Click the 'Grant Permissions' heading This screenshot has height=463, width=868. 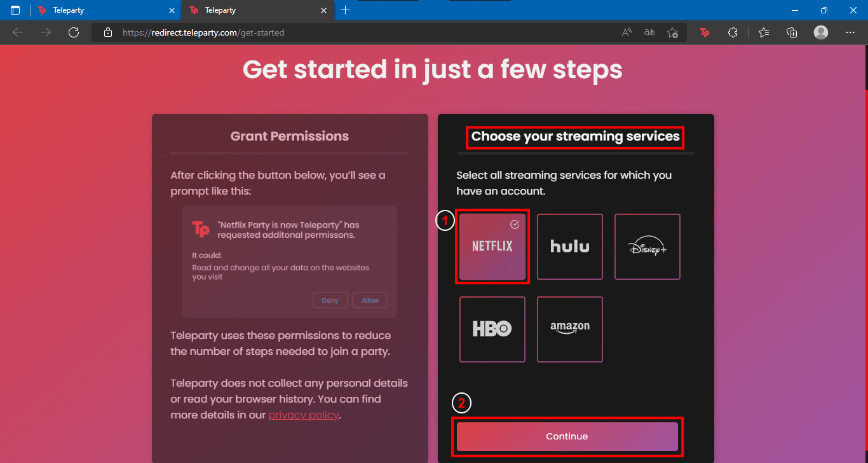tap(290, 136)
